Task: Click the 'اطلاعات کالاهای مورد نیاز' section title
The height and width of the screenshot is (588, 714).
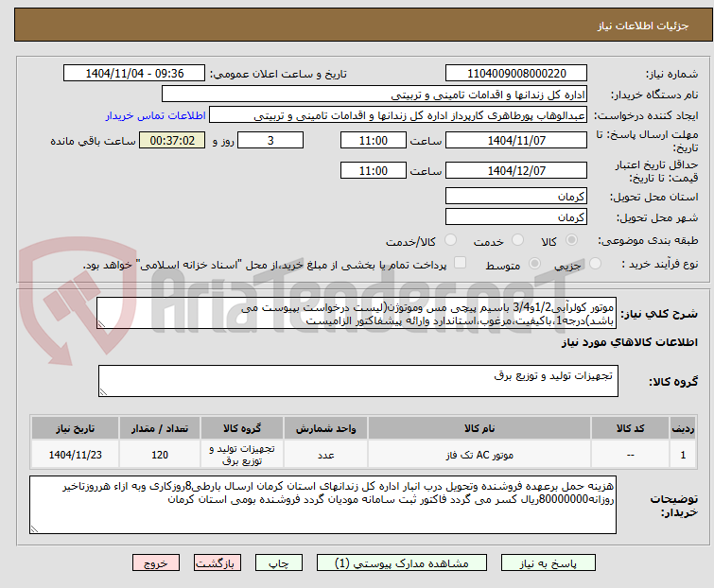Action: (x=629, y=342)
